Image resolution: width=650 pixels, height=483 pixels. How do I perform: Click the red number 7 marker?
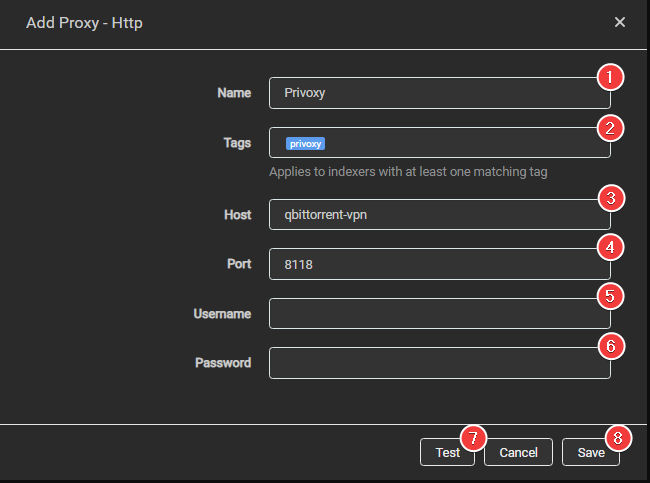pos(474,437)
